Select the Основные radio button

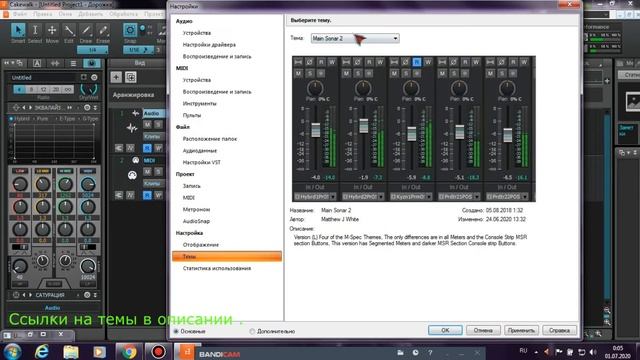pyautogui.click(x=176, y=331)
